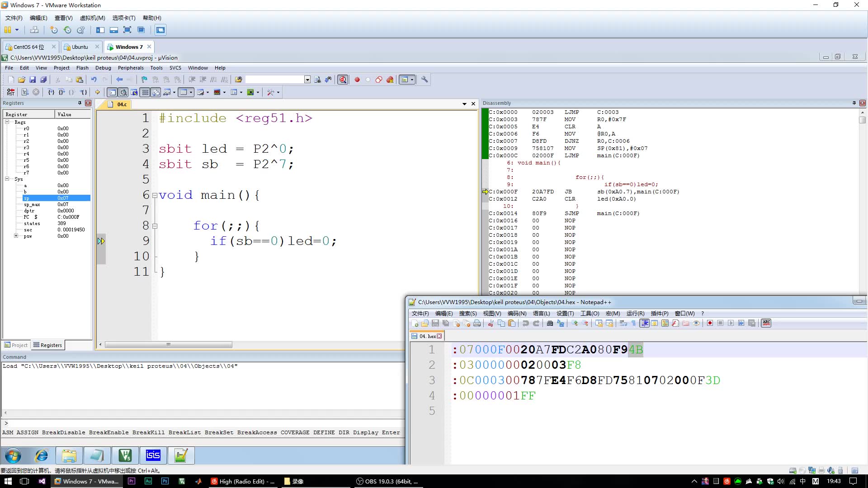868x488 pixels.
Task: Collapse the for loop fold marker
Action: tap(155, 226)
